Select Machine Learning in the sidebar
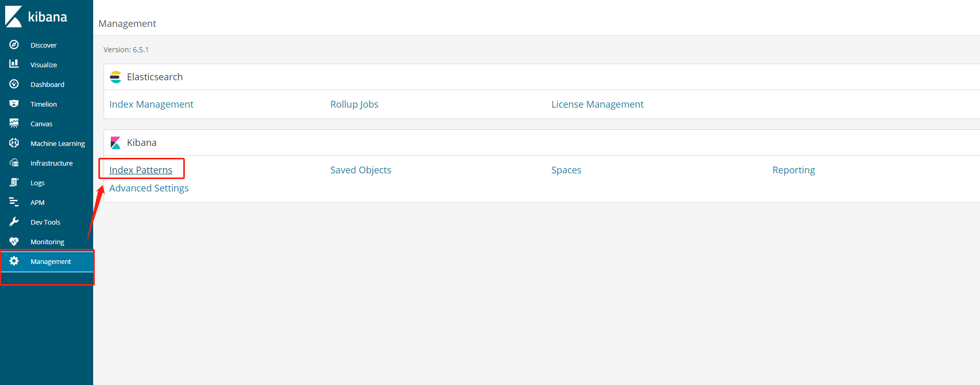 [x=47, y=143]
